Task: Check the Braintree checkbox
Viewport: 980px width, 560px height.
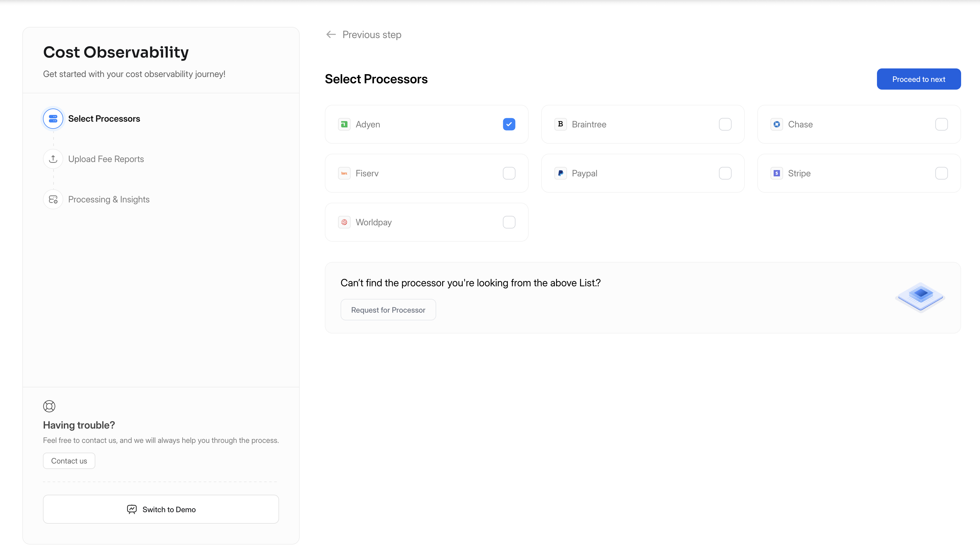Action: (x=725, y=124)
